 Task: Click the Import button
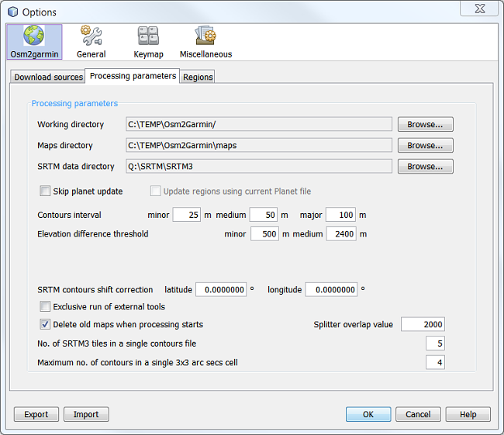tap(86, 414)
